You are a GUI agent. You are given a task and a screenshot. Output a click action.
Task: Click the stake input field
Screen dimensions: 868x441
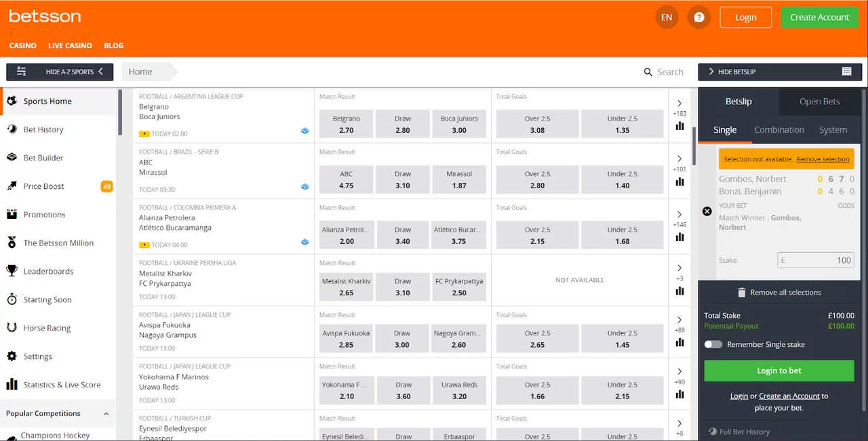pos(816,260)
